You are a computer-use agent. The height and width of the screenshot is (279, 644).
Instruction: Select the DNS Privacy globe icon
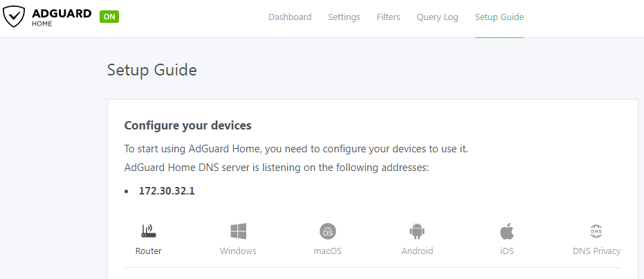[x=596, y=231]
